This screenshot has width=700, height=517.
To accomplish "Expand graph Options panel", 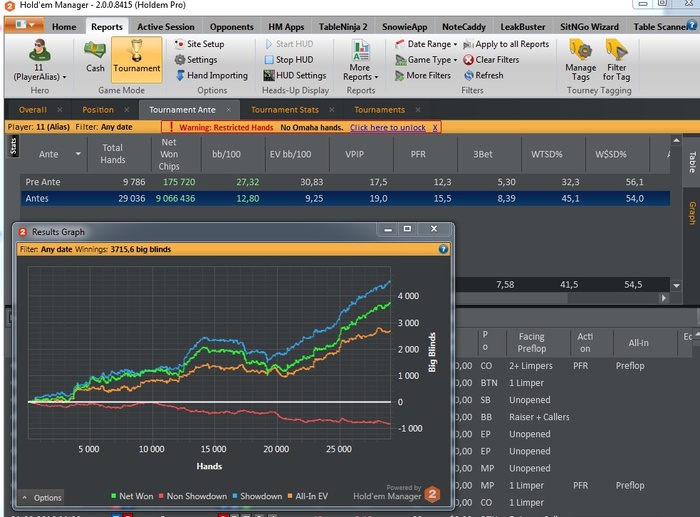I will click(42, 497).
